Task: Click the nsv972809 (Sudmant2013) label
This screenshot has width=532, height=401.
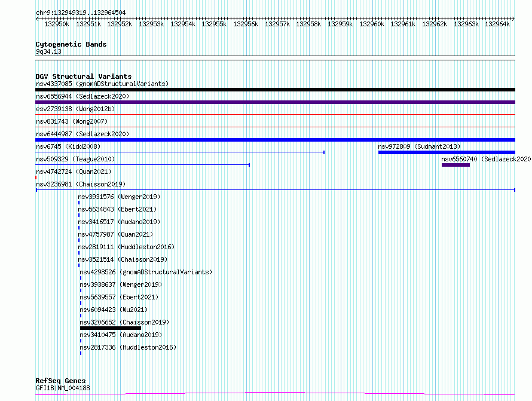Action: pos(419,146)
